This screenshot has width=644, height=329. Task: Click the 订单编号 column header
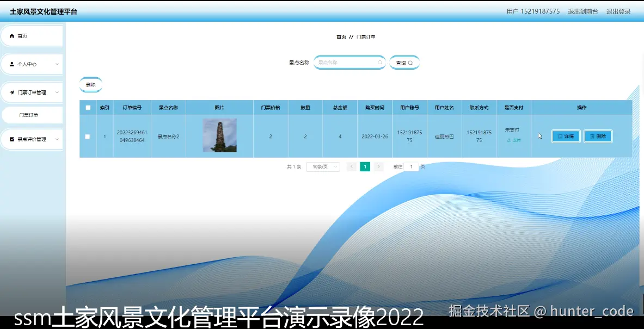(132, 108)
